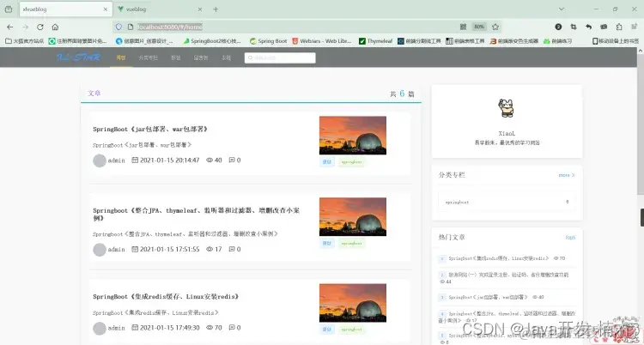
Task: Click views eye icon showing 17
Action: point(210,249)
